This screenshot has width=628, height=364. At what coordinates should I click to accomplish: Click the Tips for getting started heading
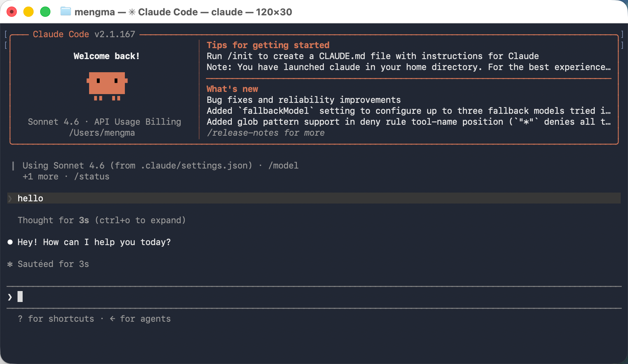tap(268, 45)
